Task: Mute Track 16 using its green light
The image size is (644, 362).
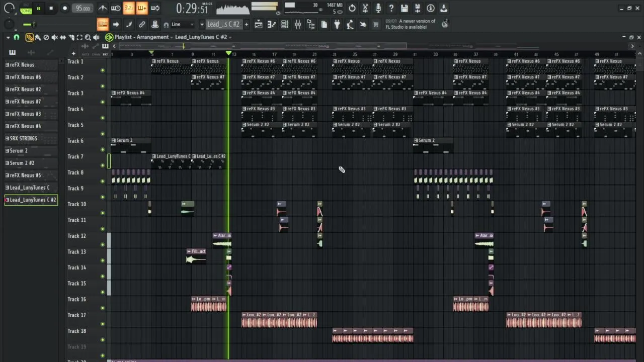Action: pyautogui.click(x=103, y=308)
